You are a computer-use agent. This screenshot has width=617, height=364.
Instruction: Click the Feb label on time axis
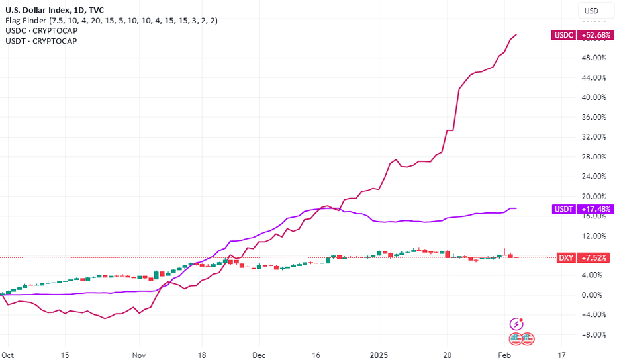click(x=504, y=355)
